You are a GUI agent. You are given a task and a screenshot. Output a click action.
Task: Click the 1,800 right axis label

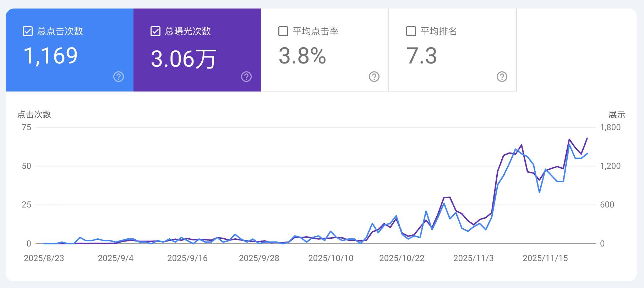[610, 127]
